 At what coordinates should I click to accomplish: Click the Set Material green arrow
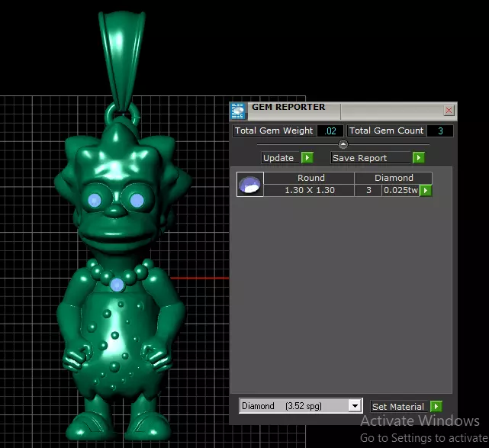click(436, 406)
